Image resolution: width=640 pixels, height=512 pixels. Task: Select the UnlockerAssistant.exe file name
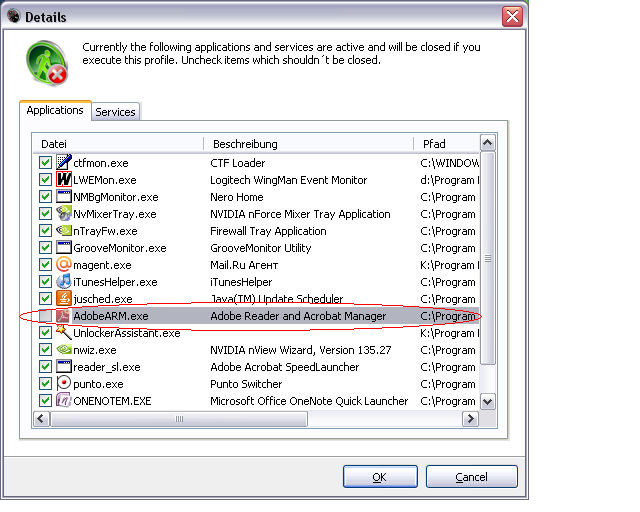[x=127, y=333]
